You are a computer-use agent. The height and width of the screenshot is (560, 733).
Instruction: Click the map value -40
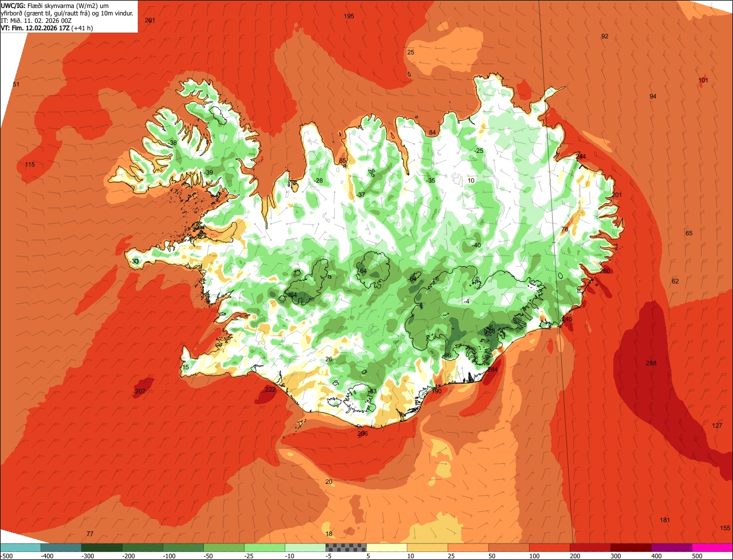click(476, 245)
